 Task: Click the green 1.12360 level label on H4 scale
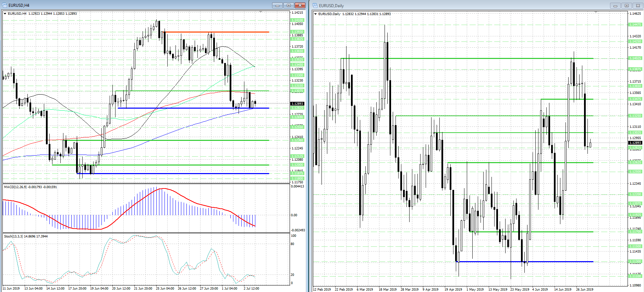tap(297, 140)
